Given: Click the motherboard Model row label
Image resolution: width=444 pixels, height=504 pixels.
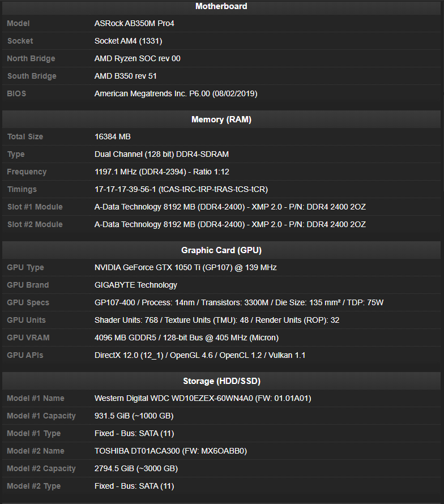Looking at the screenshot, I should (18, 23).
